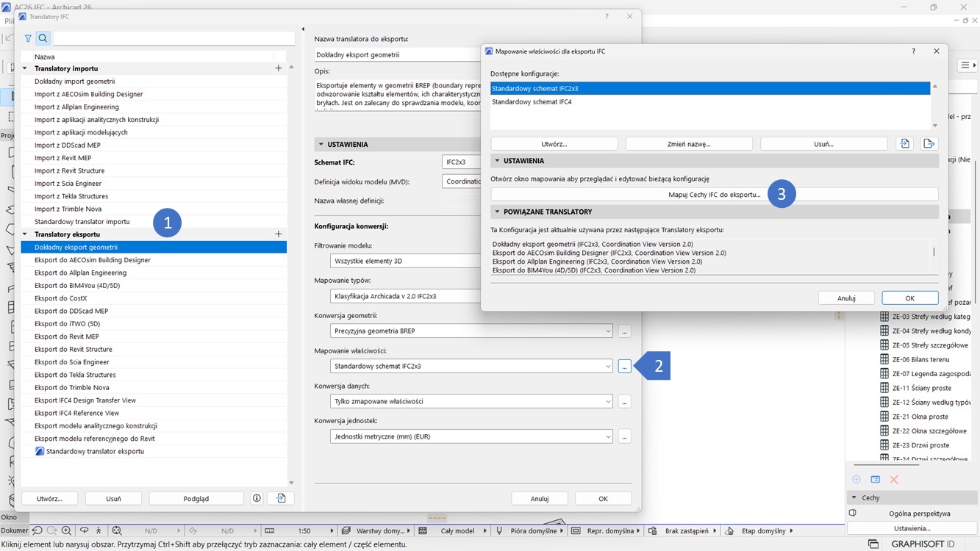Viewport: 980px width, 551px height.
Task: Click the info icon next to Podgląd
Action: [257, 498]
